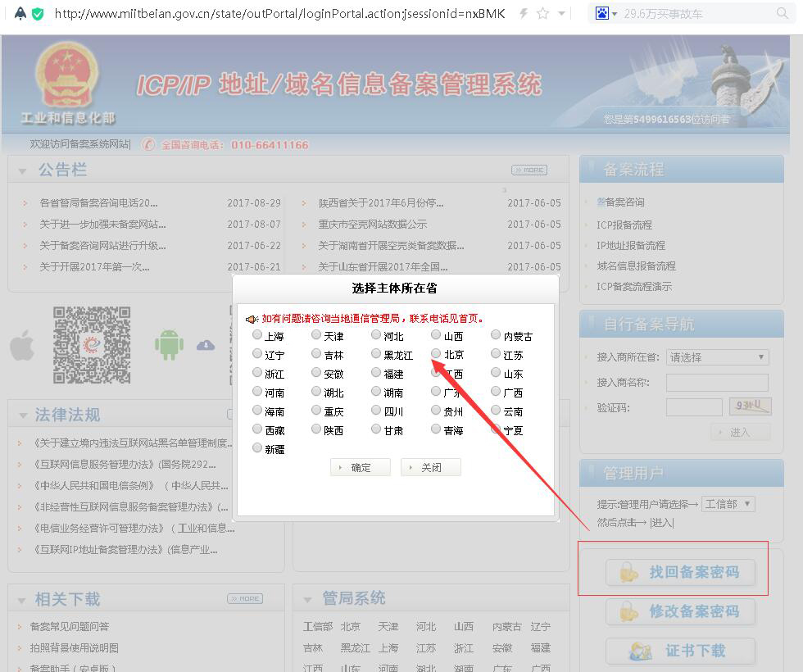Click the bookmark star icon in address bar
This screenshot has width=803, height=672.
[542, 14]
